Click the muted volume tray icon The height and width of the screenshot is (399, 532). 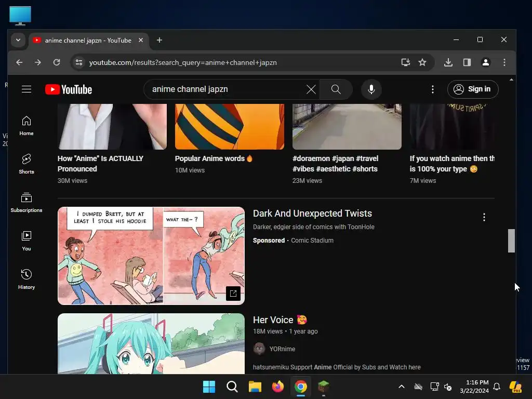tap(448, 387)
